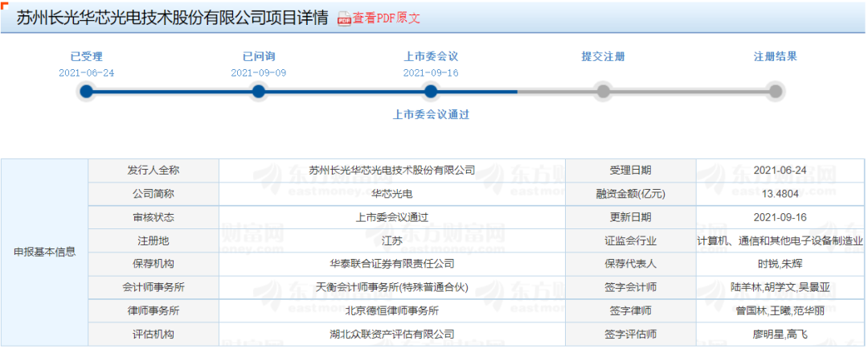868x349 pixels.
Task: Click the 受理日期 label cell
Action: [631, 170]
